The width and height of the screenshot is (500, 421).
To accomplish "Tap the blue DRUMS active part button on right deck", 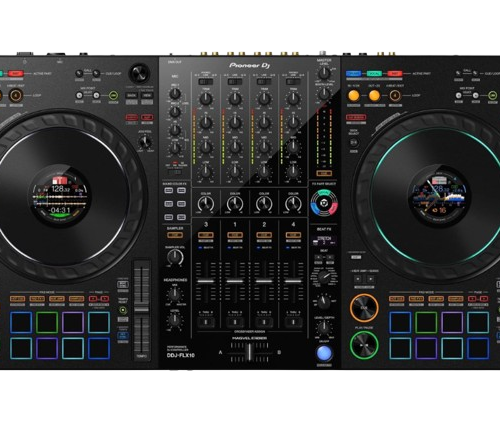I will [354, 73].
